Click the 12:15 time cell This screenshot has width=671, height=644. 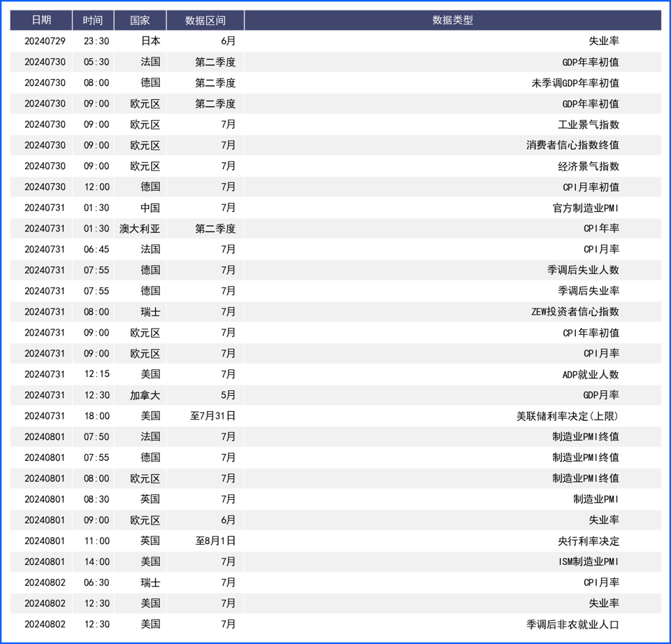tap(96, 374)
